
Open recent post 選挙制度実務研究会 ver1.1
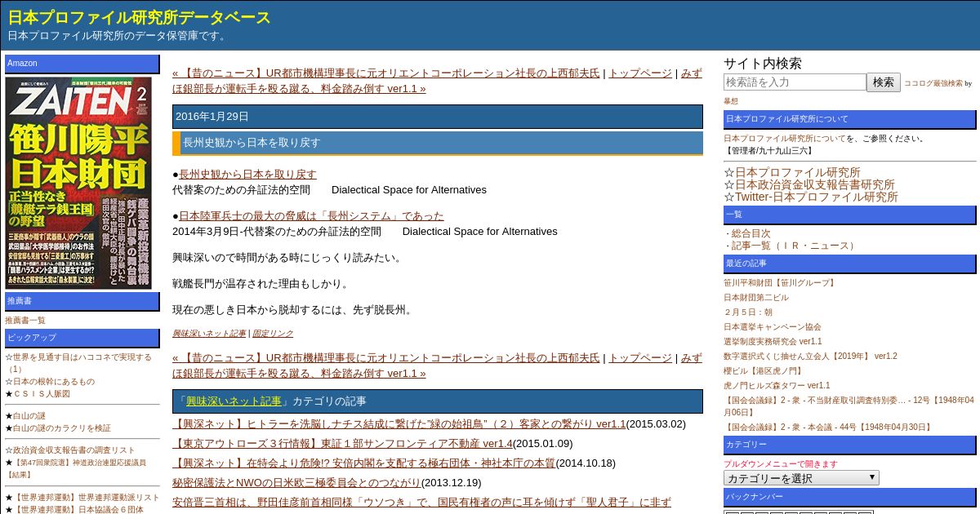[x=773, y=341]
